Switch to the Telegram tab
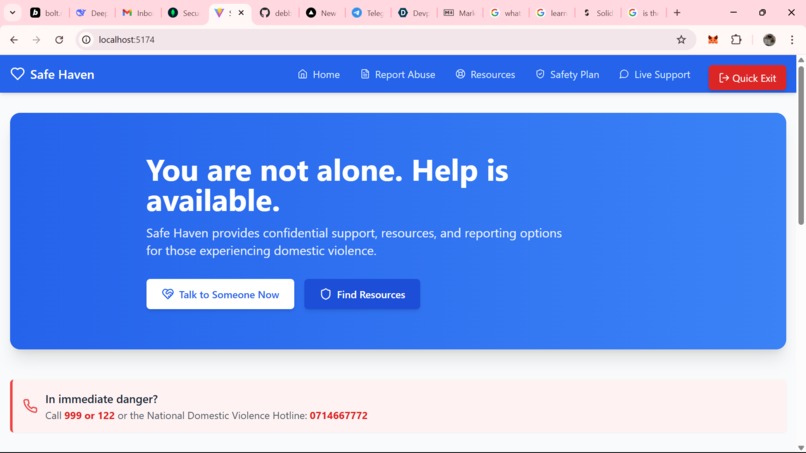Image resolution: width=806 pixels, height=453 pixels. pyautogui.click(x=368, y=13)
